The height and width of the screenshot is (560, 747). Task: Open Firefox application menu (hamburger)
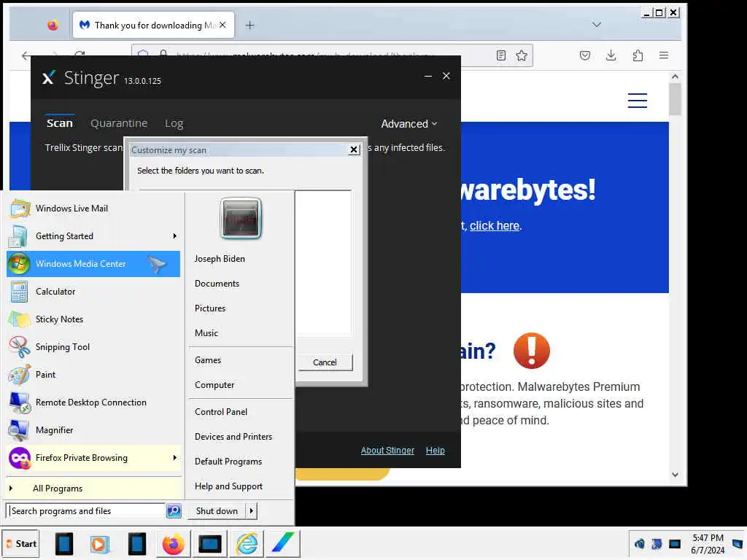[x=664, y=55]
